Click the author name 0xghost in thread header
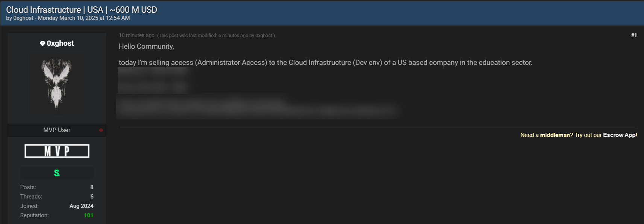Image resolution: width=644 pixels, height=224 pixels. 23,18
